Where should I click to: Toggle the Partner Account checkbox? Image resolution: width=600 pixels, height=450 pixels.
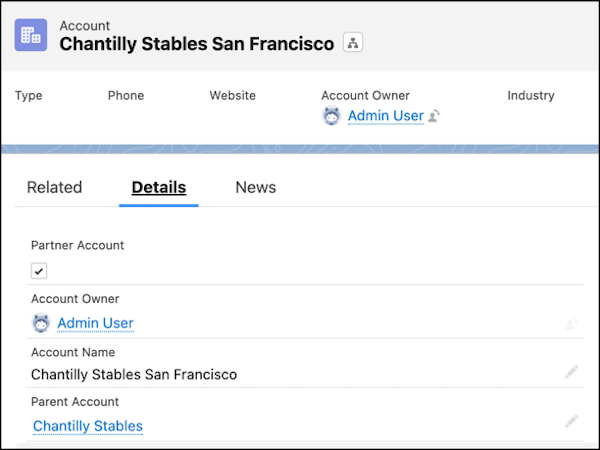[39, 271]
